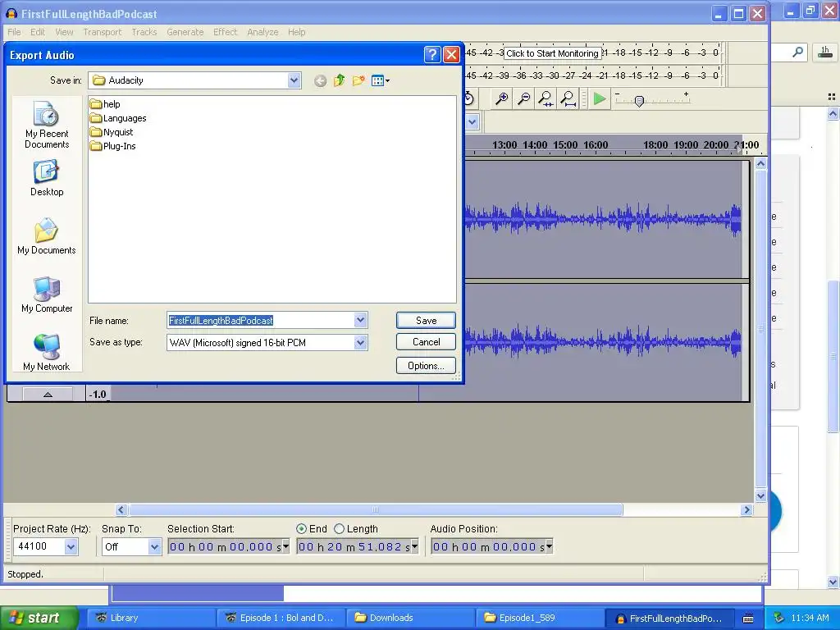Open My Network in places bar

click(x=47, y=352)
